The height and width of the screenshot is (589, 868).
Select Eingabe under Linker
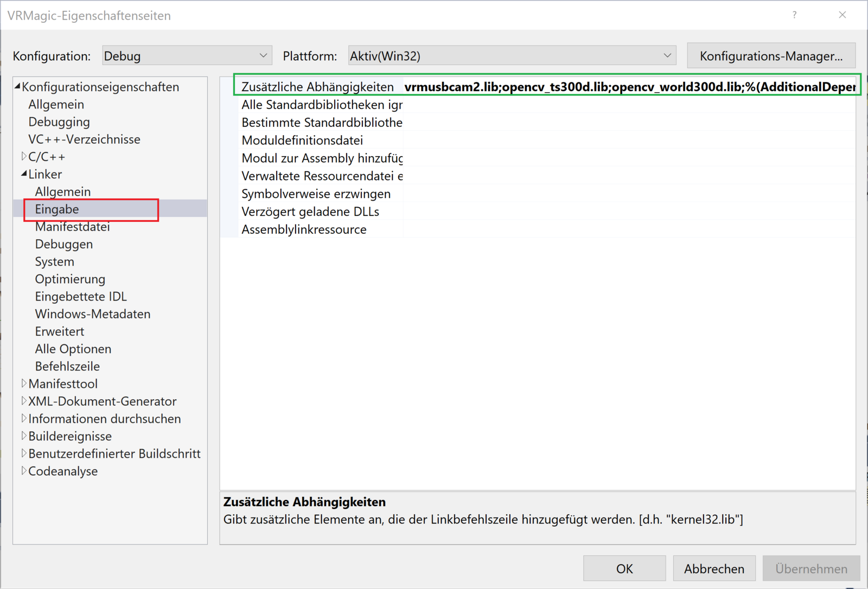click(x=57, y=209)
